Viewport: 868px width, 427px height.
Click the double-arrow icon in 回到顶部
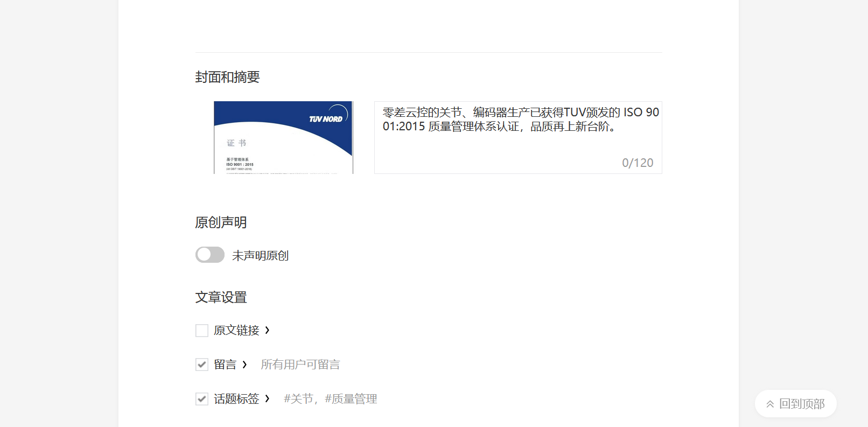pyautogui.click(x=770, y=404)
